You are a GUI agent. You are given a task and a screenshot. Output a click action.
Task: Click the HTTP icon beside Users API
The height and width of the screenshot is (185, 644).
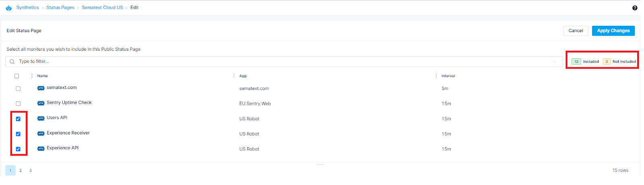(41, 118)
